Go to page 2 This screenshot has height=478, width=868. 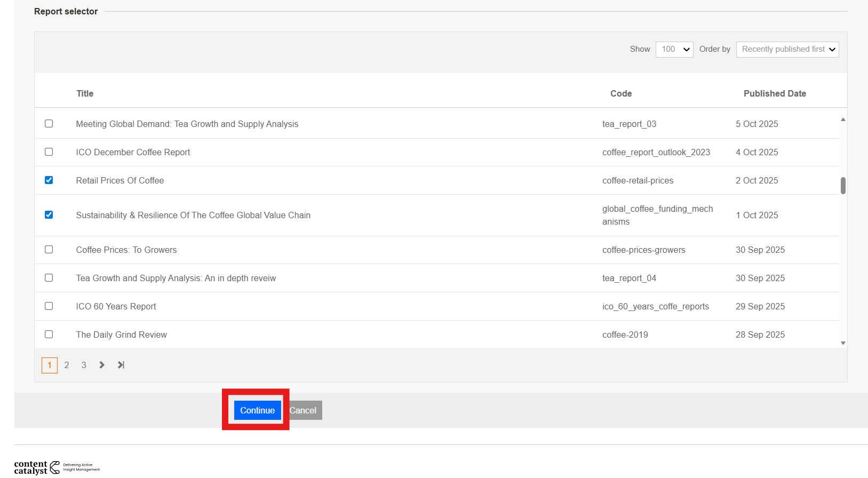(67, 365)
